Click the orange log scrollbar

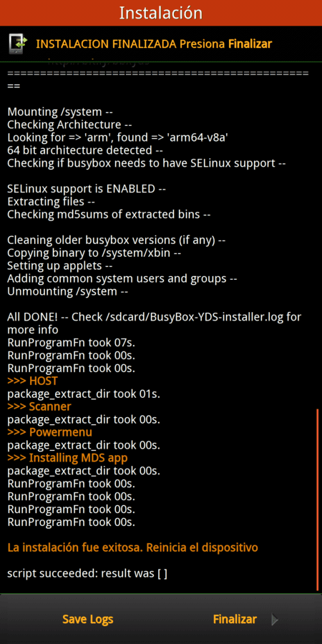[318, 499]
